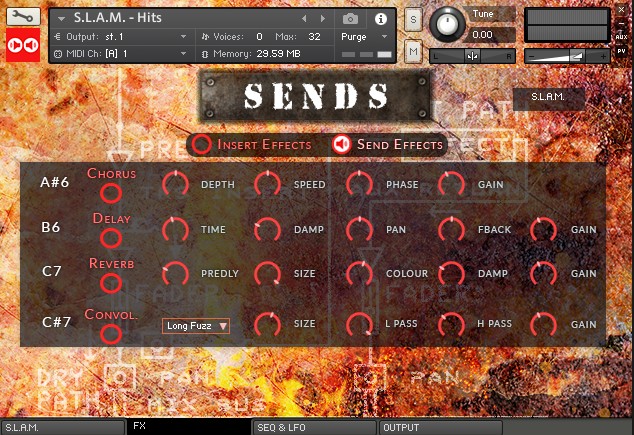Click the Chorus GAIN knob
634x435 pixels.
pos(452,184)
